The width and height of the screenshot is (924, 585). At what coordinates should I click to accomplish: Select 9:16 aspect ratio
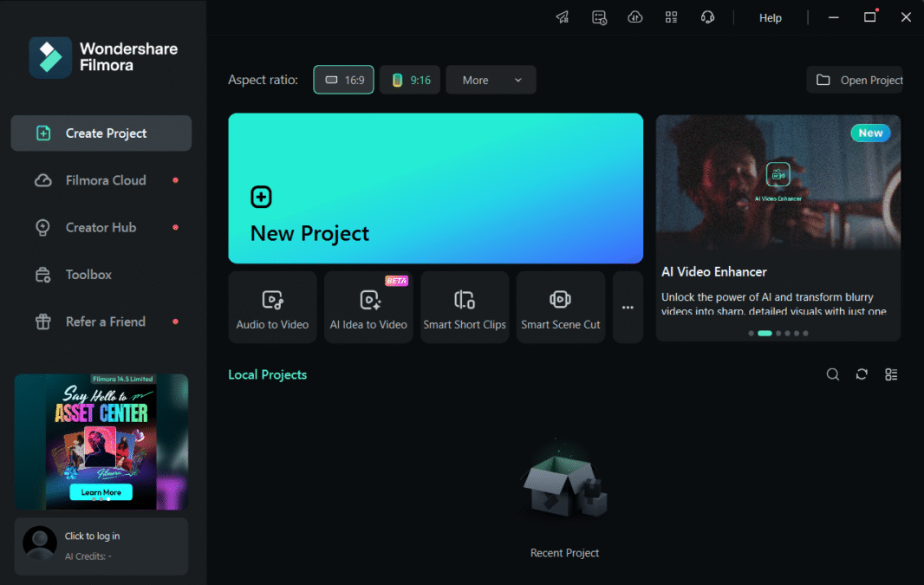tap(410, 80)
